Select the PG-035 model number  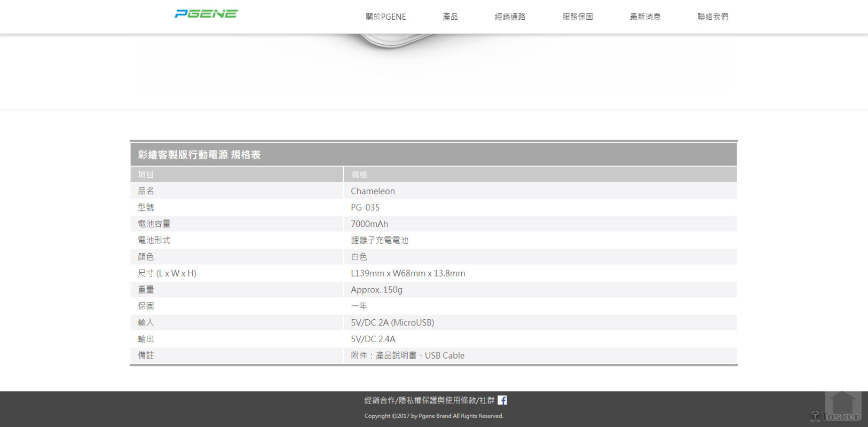(x=365, y=208)
